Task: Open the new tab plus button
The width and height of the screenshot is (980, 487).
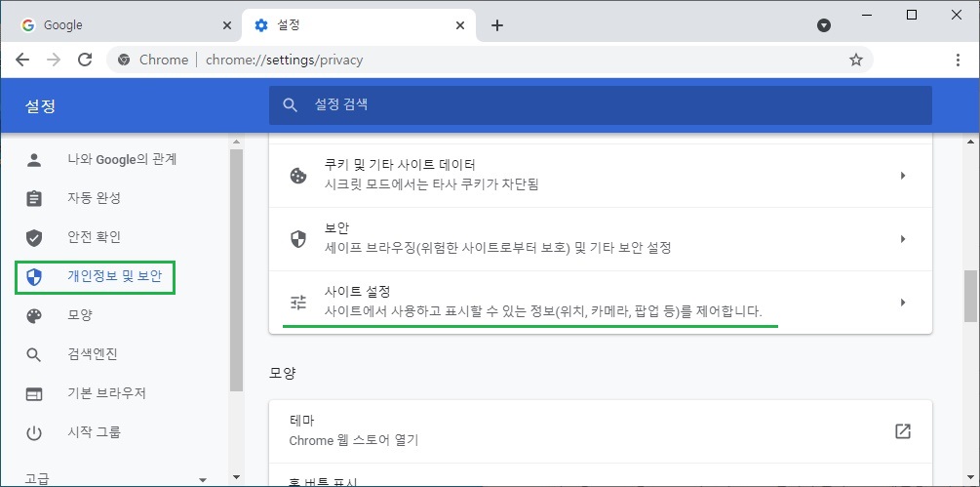Action: point(497,25)
